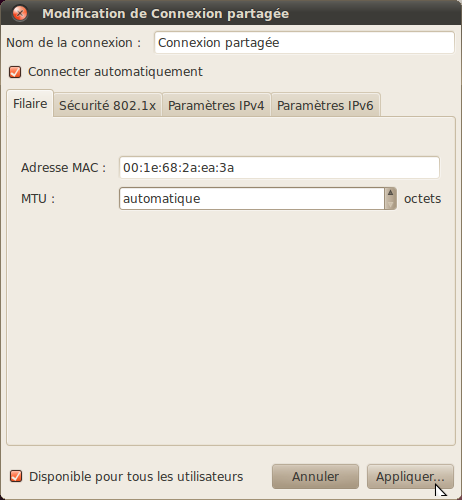462x500 pixels.
Task: Click the Connecter automatiquement label text
Action: click(115, 72)
